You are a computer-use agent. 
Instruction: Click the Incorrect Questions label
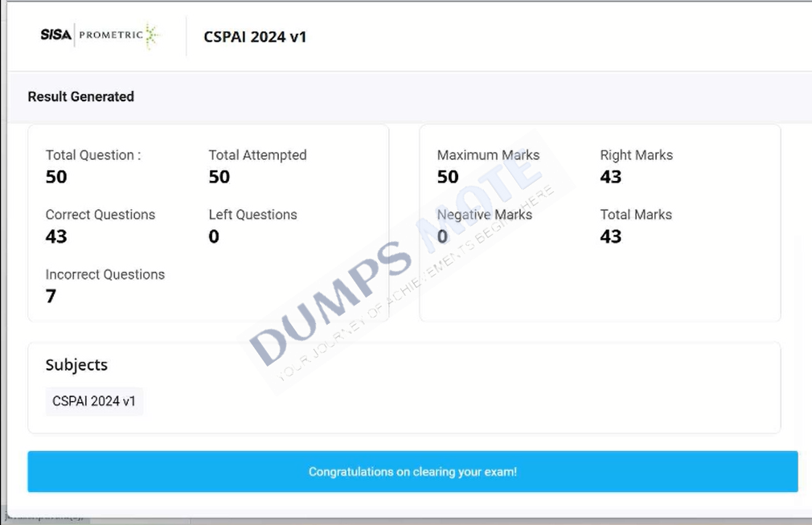[105, 274]
